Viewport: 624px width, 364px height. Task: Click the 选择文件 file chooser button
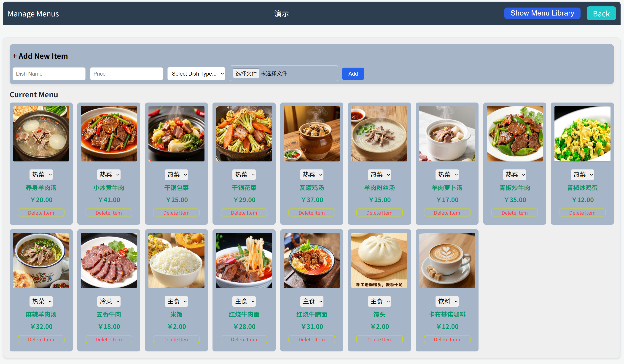tap(246, 74)
